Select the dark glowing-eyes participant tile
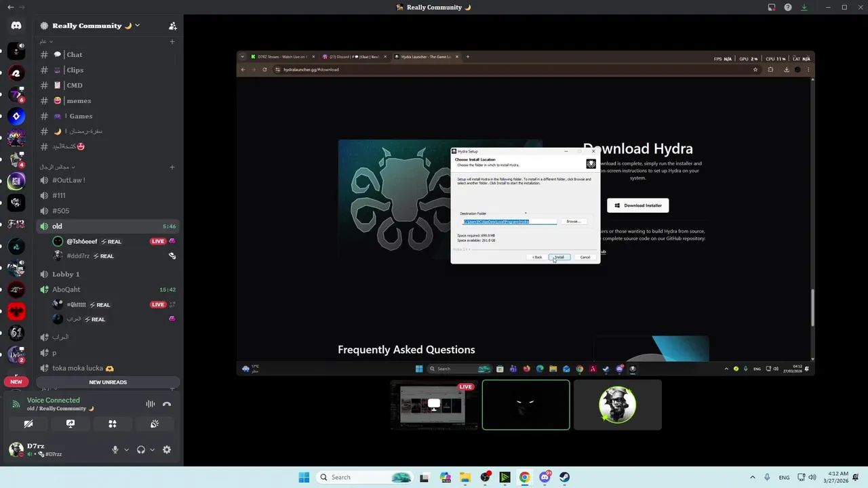Screen dimensions: 868x488 click(526, 405)
